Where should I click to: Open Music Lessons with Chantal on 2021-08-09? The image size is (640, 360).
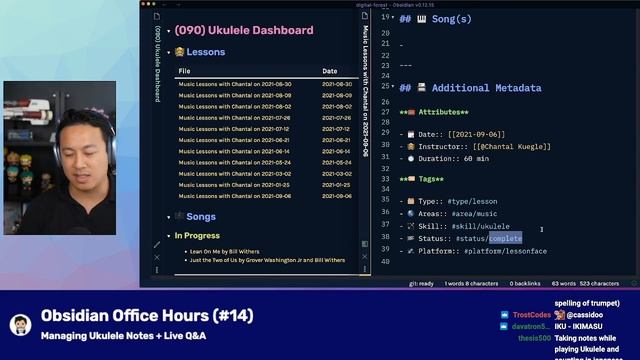tap(235, 96)
